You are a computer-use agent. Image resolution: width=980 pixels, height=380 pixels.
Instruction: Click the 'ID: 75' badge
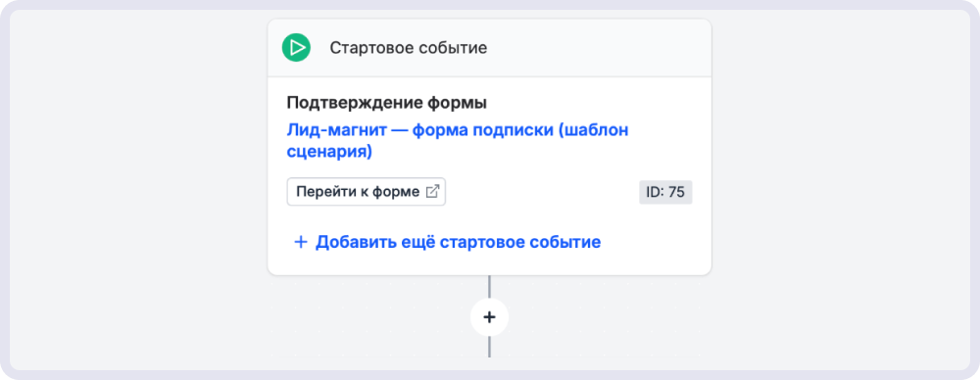coord(665,193)
